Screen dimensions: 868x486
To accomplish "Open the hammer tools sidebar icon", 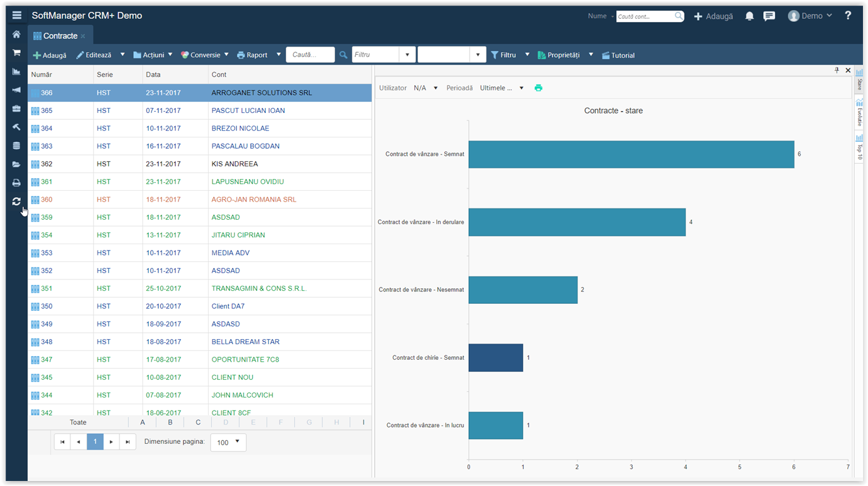I will (16, 127).
